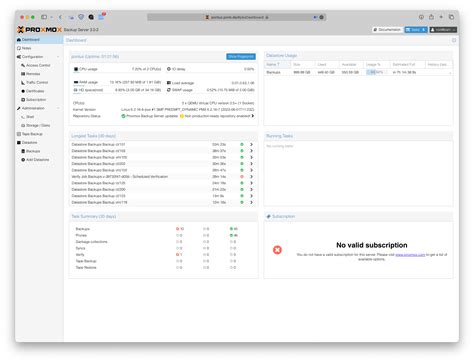Open Shell under Administration
This screenshot has width=474, height=362.
(x=30, y=117)
